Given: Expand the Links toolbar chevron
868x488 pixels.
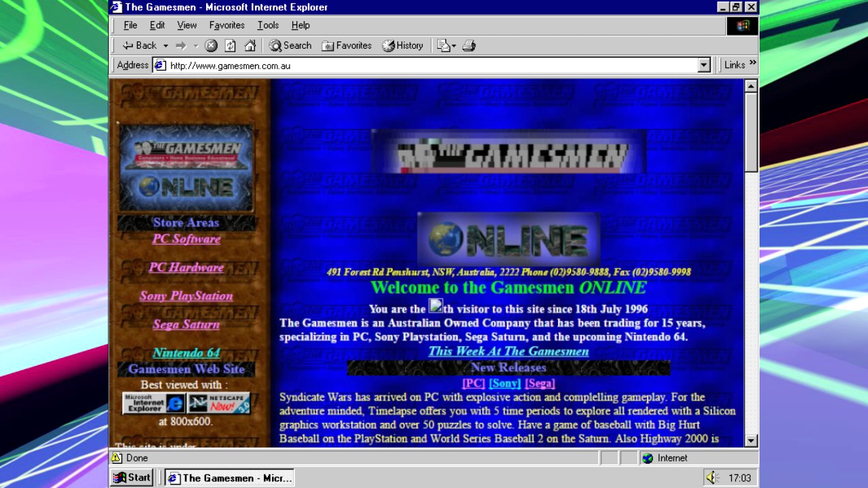Looking at the screenshot, I should coord(753,64).
